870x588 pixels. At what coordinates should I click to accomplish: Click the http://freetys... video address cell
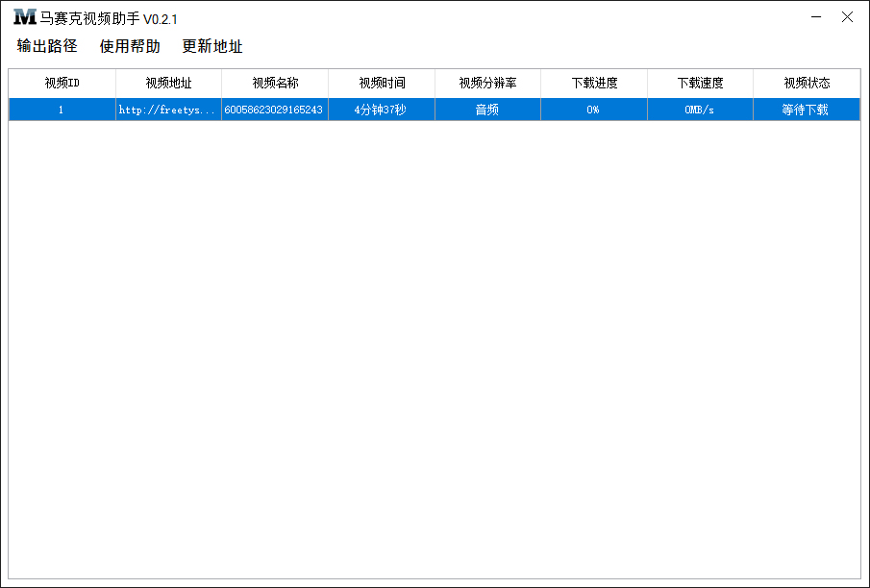point(165,109)
